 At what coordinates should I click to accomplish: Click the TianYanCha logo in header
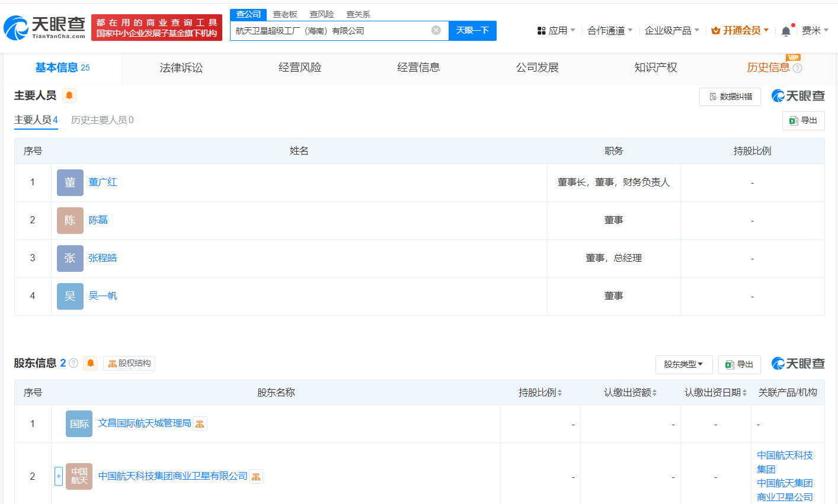click(45, 27)
